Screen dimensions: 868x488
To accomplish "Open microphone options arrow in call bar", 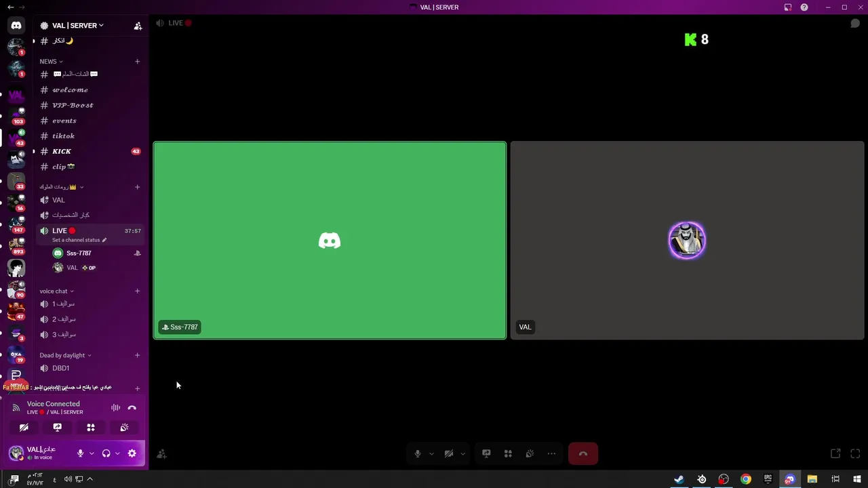I will (431, 453).
